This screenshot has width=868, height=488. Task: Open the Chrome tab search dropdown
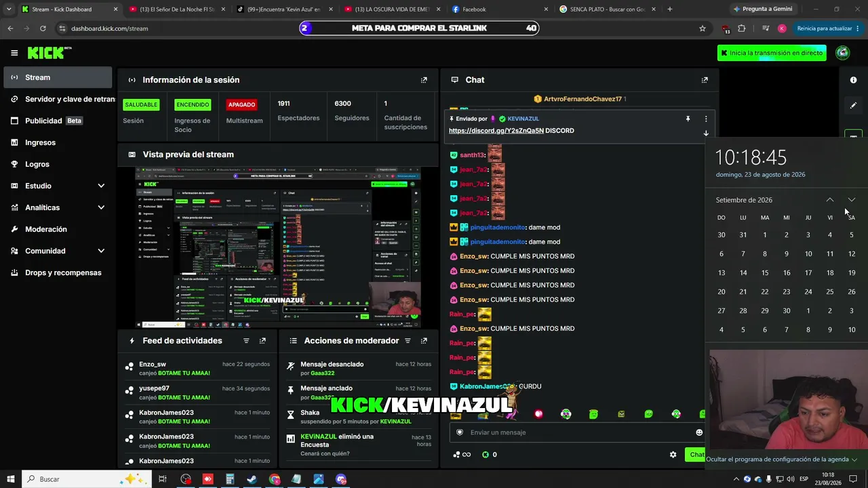pos(9,9)
